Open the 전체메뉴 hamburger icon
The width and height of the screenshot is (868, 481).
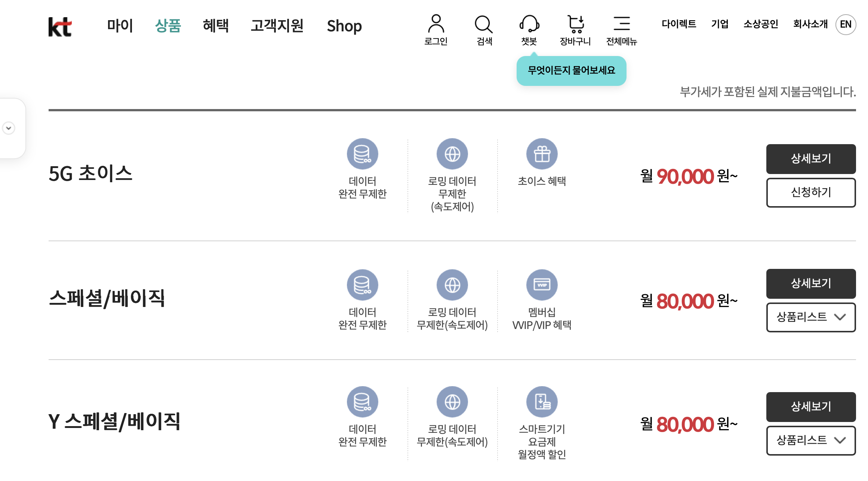point(622,23)
